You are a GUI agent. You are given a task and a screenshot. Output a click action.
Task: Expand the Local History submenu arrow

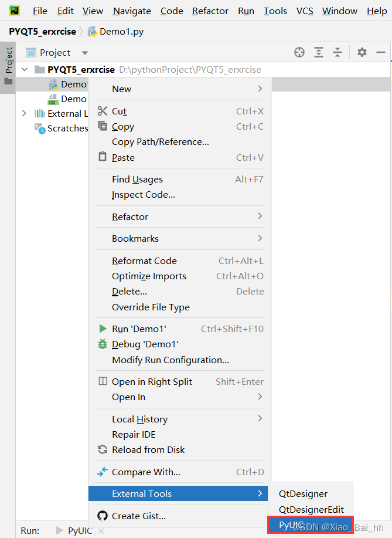[260, 418]
